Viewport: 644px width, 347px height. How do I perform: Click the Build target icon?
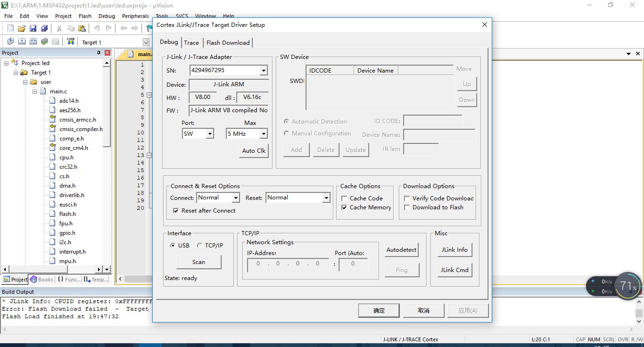(22, 41)
